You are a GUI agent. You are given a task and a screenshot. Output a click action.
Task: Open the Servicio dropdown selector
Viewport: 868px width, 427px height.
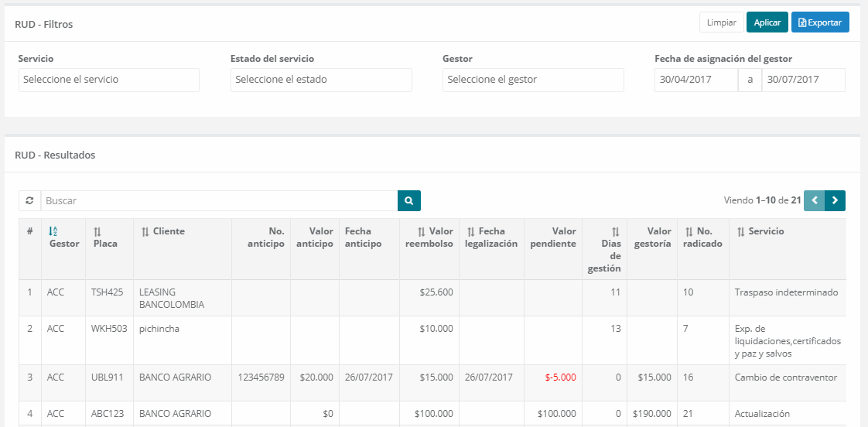[109, 80]
